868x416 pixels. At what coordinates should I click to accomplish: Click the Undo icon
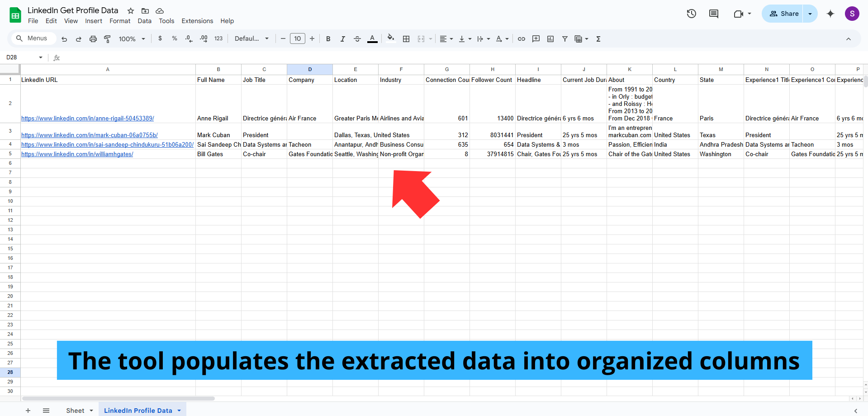tap(64, 39)
